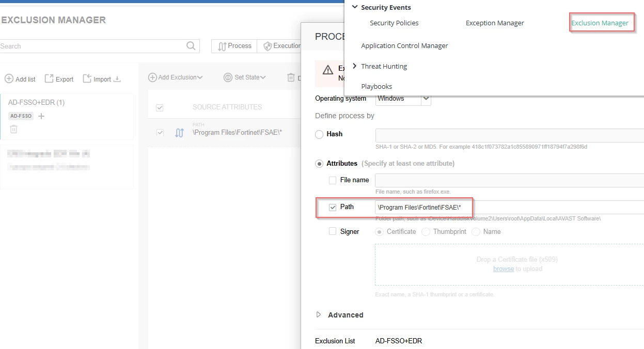Click the Add list plus icon
Image resolution: width=644 pixels, height=349 pixels.
(9, 79)
